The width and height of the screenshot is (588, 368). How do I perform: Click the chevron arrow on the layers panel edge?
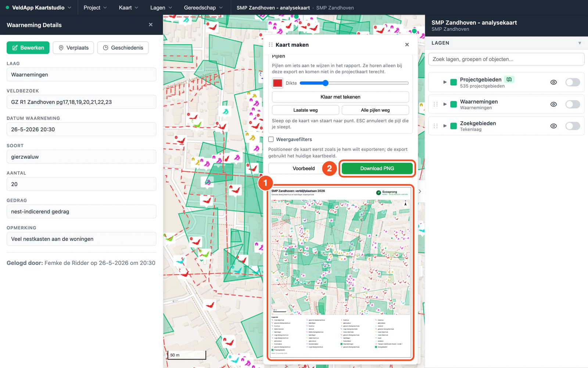(x=420, y=191)
